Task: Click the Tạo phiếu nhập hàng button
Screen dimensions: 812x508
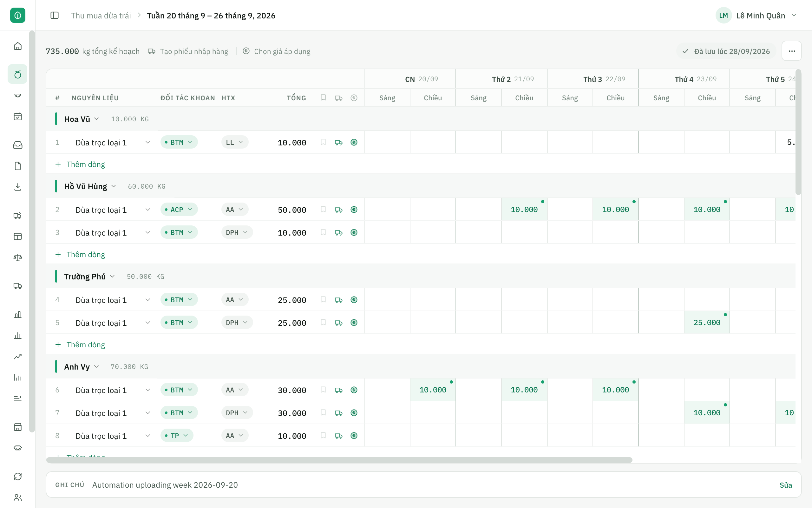Action: pyautogui.click(x=188, y=51)
